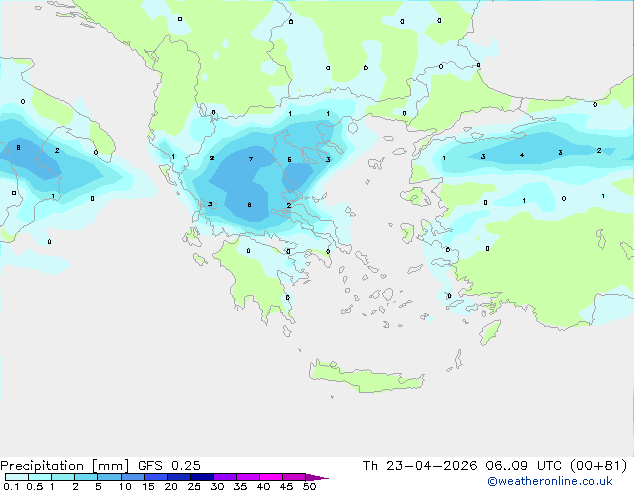Click the legend tick label '15'
Image resolution: width=634 pixels, height=490 pixels.
point(148,486)
